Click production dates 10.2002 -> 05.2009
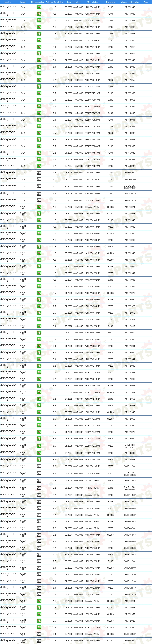This screenshot has height=644, width=152. pos(74,187)
